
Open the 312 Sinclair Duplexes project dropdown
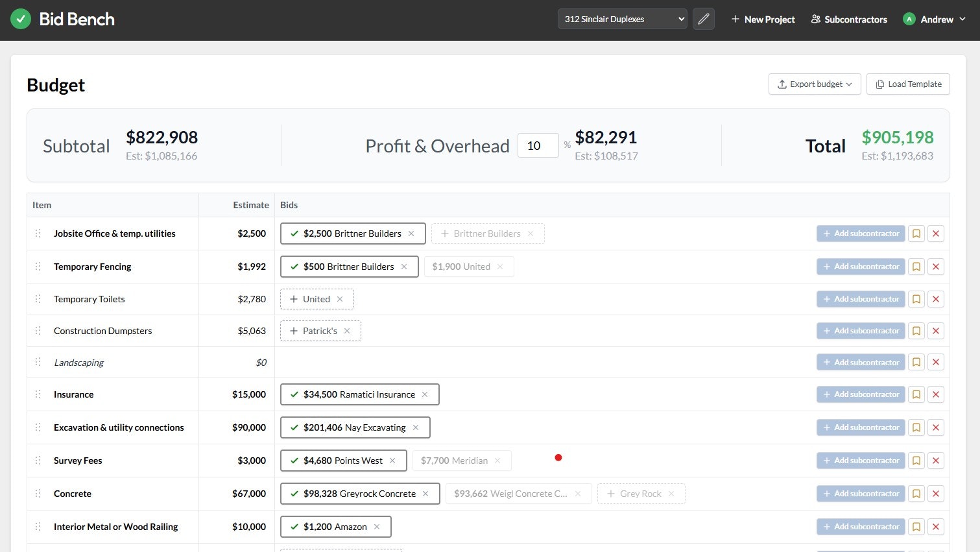pyautogui.click(x=621, y=19)
